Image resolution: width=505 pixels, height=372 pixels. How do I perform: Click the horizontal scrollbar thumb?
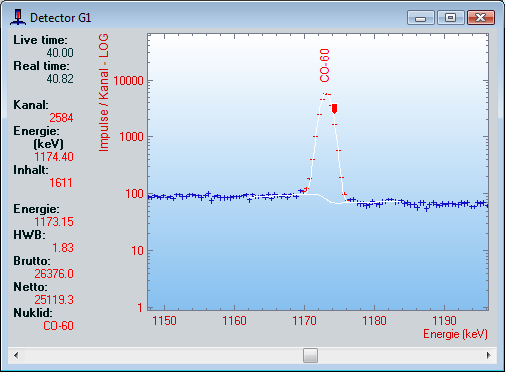click(310, 355)
